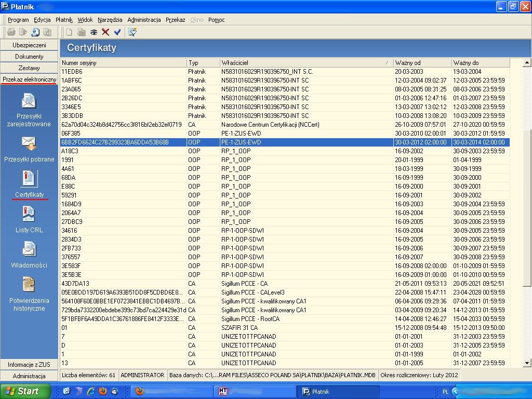Open Potwierdzenia historyczne in the sidebar
Image resolution: width=532 pixels, height=399 pixels.
click(x=29, y=294)
